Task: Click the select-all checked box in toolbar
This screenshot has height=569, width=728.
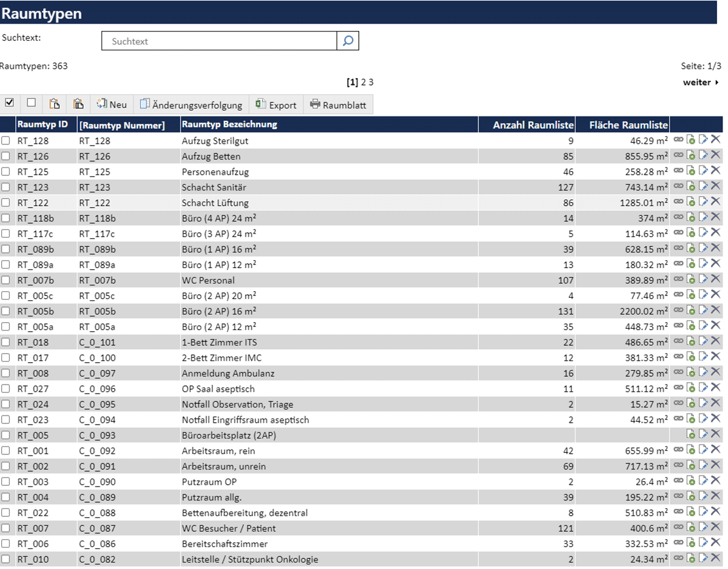Action: pos(9,103)
